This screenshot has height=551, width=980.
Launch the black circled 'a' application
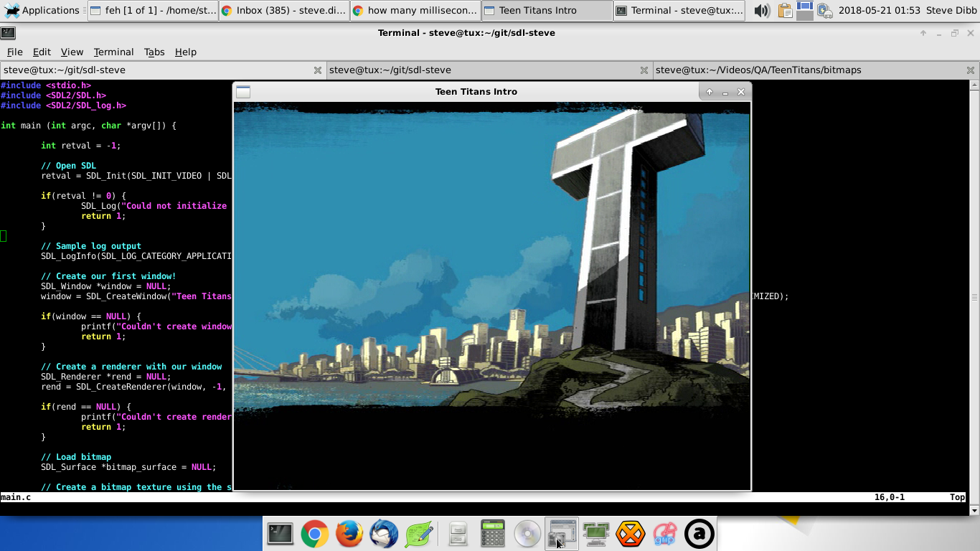tap(699, 534)
